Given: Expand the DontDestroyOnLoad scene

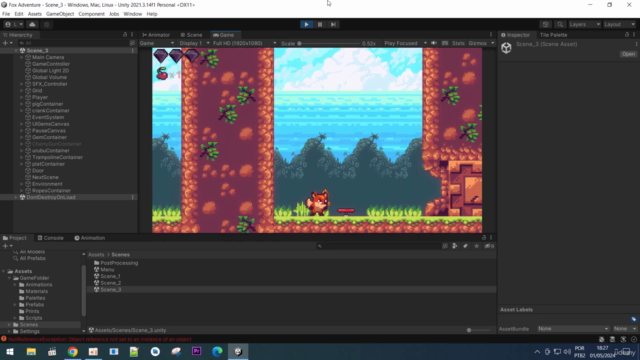Looking at the screenshot, I should [16, 198].
